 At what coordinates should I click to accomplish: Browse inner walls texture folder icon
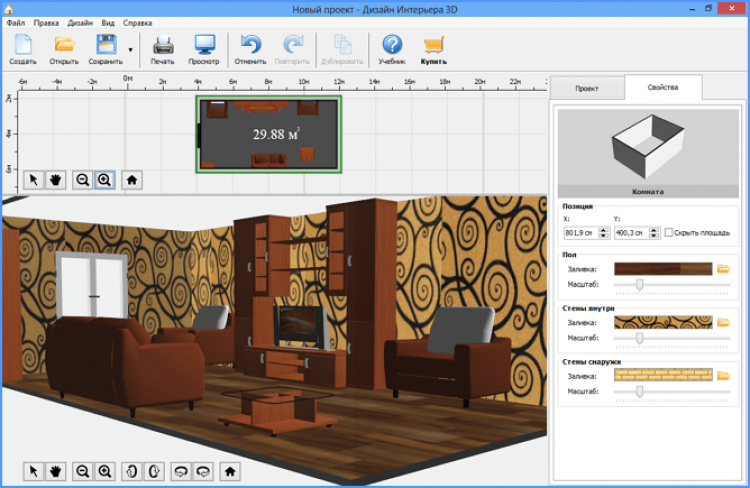pos(723,322)
